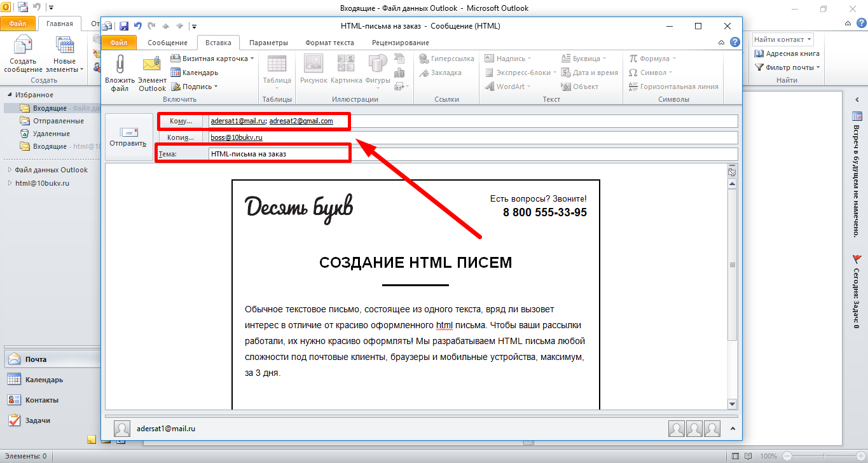Image resolution: width=868 pixels, height=463 pixels.
Task: Open the Equation (Формула) dropdown
Action: click(652, 59)
